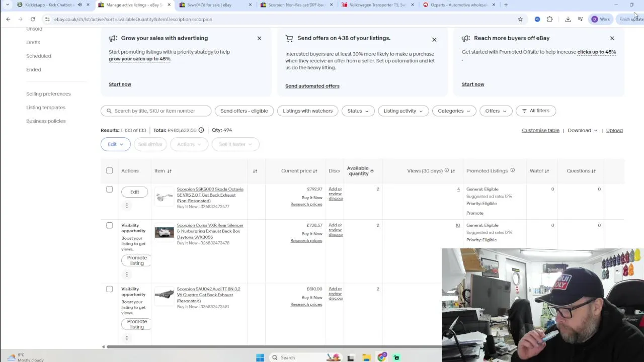This screenshot has height=362, width=644.
Task: Open Chrome from the taskbar
Action: (x=382, y=357)
